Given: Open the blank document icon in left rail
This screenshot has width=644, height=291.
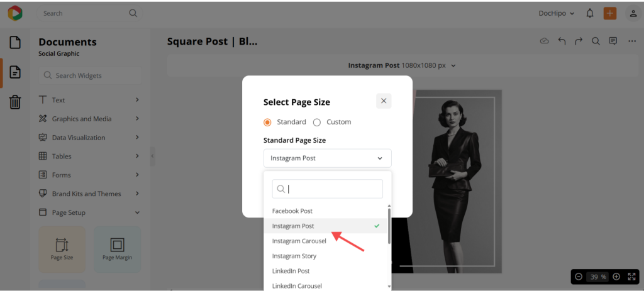Looking at the screenshot, I should (15, 42).
